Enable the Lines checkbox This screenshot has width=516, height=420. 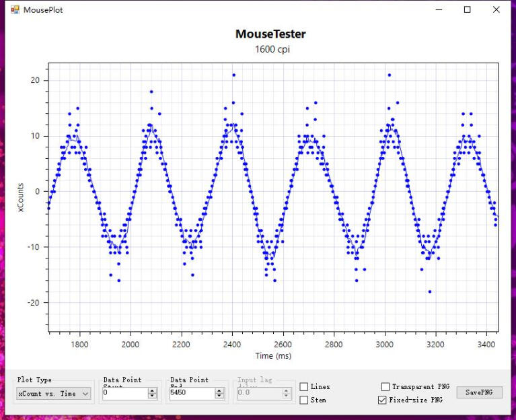(x=304, y=387)
